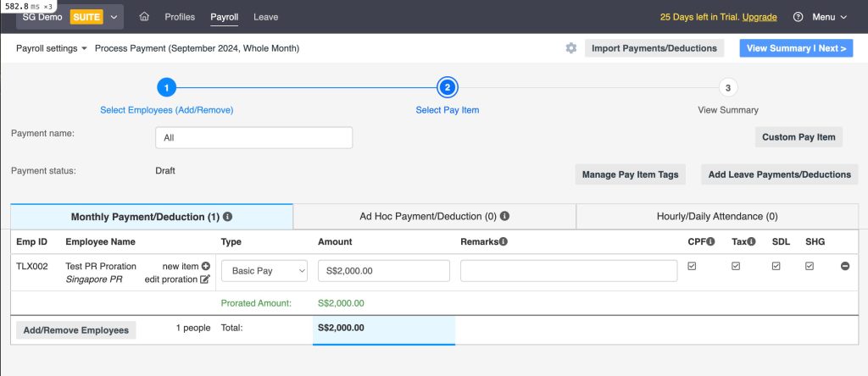This screenshot has height=376, width=868.
Task: Remove Basic Pay row minus icon
Action: (845, 267)
